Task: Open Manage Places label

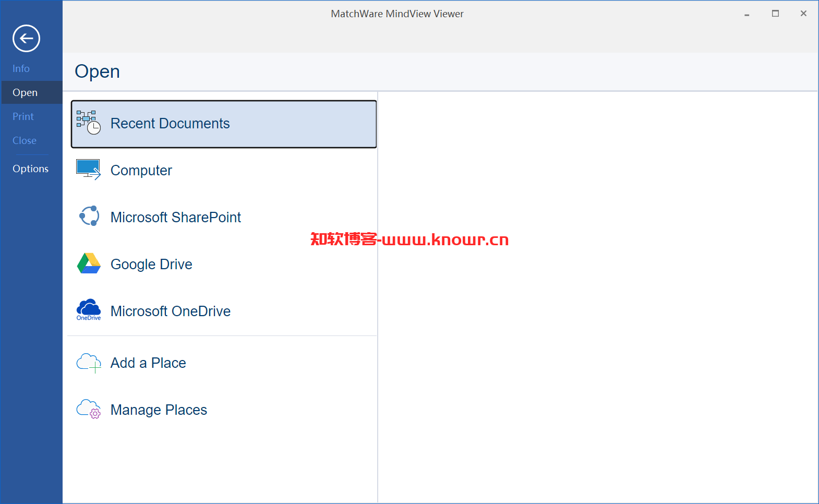Action: coord(159,410)
